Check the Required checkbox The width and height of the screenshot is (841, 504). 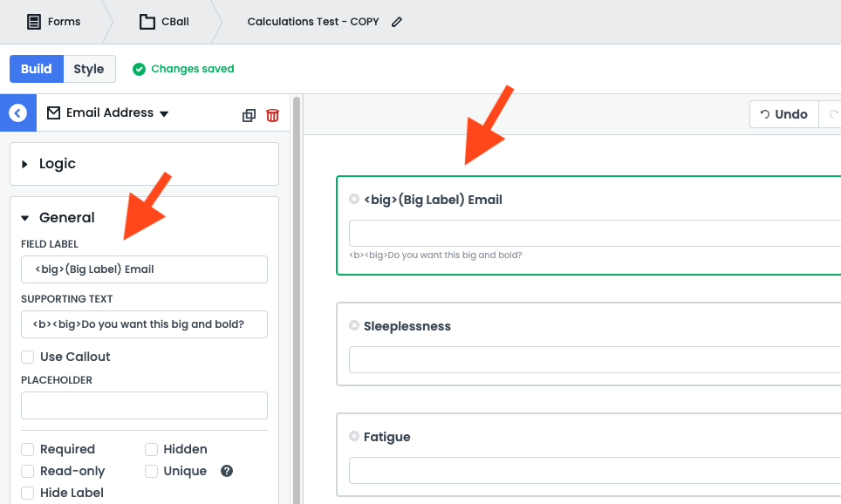pos(28,449)
